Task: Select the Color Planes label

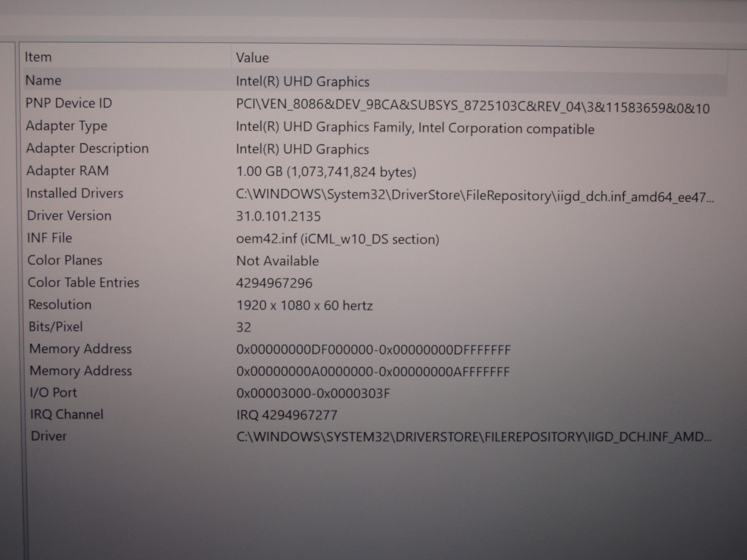Action: [x=65, y=260]
